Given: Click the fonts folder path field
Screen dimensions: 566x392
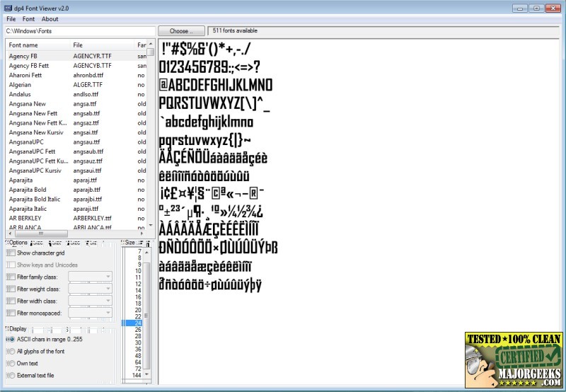Looking at the screenshot, I should tap(79, 31).
